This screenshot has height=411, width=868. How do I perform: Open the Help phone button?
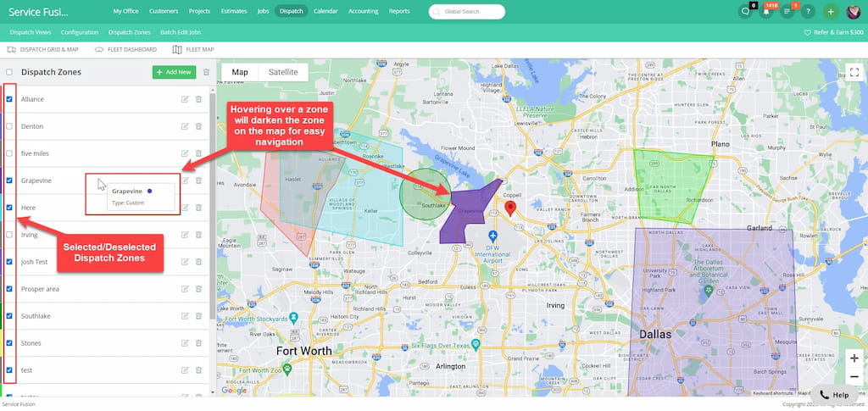(x=834, y=395)
